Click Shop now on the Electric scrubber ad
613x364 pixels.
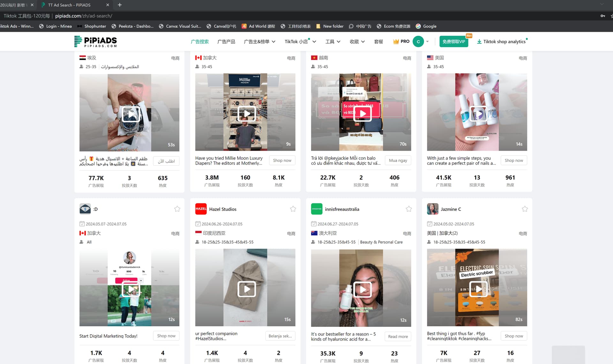(514, 336)
